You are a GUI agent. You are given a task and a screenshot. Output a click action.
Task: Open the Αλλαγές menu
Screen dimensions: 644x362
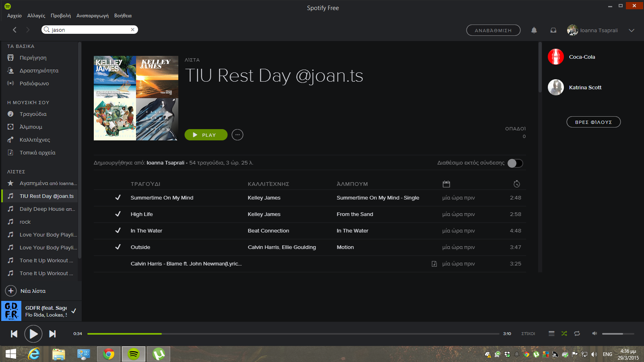tap(36, 16)
